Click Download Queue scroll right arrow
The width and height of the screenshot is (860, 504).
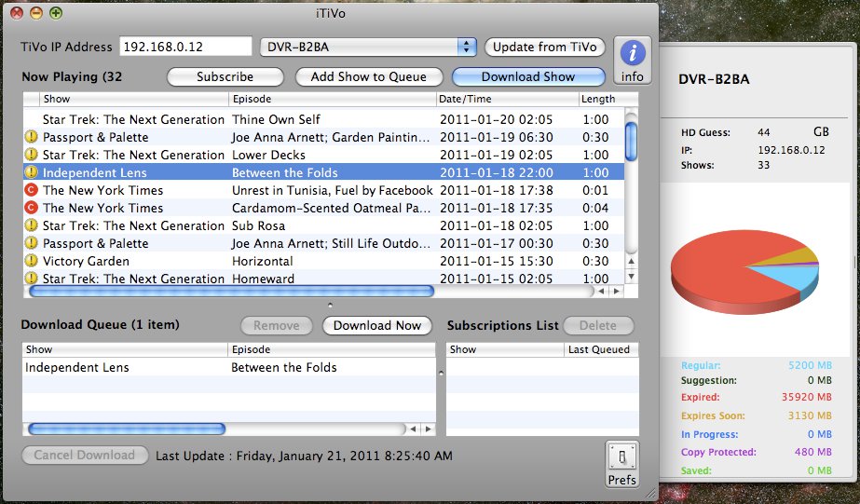429,429
